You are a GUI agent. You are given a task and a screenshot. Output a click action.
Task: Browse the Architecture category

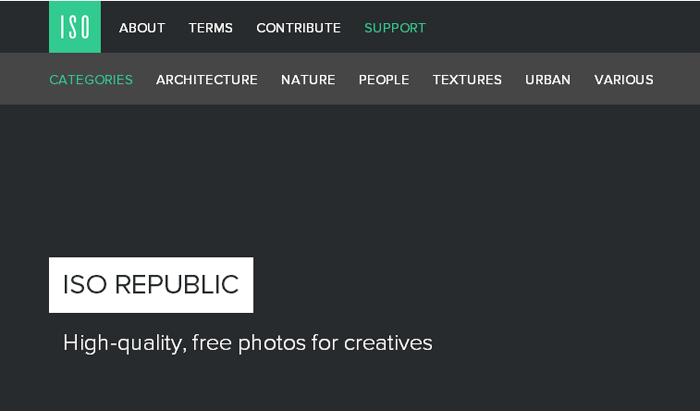click(207, 80)
